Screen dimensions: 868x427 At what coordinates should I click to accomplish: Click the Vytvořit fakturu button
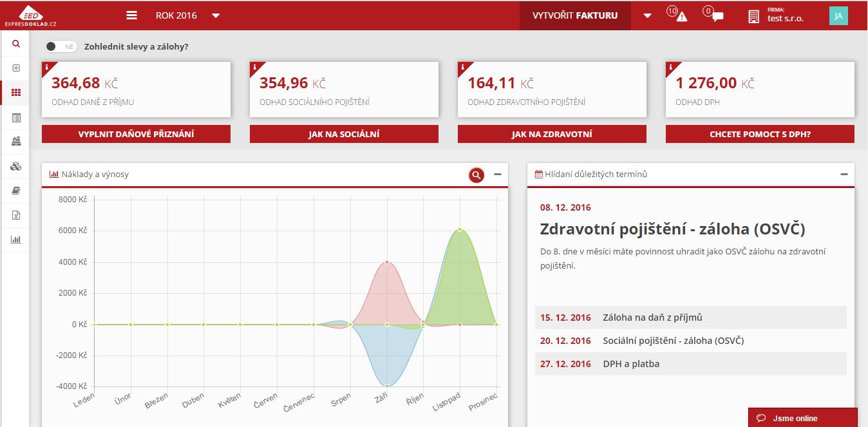tap(575, 15)
